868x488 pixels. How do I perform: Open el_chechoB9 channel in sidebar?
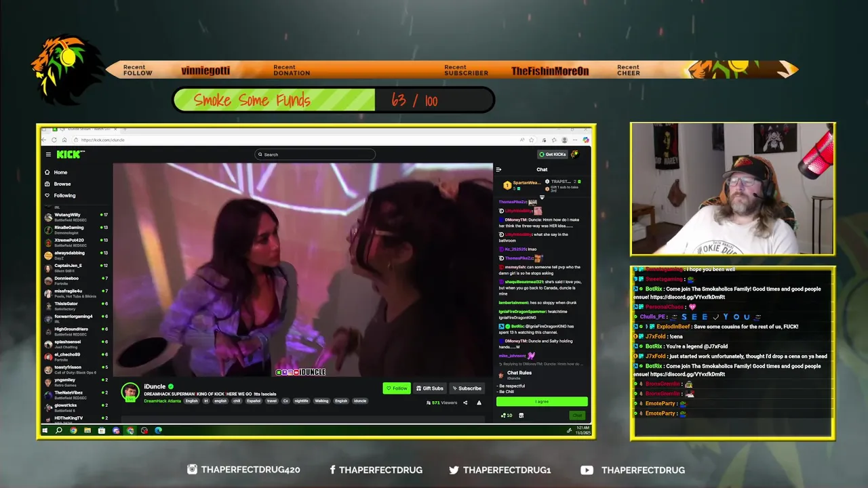77,357
